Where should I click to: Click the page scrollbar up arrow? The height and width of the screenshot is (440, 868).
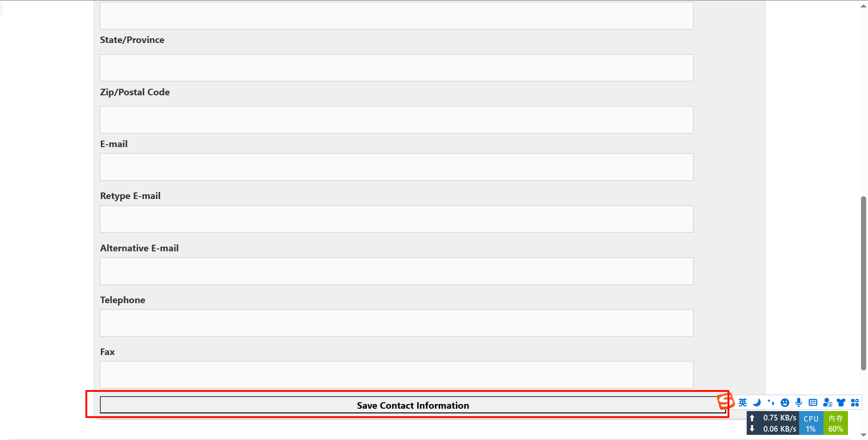[863, 6]
